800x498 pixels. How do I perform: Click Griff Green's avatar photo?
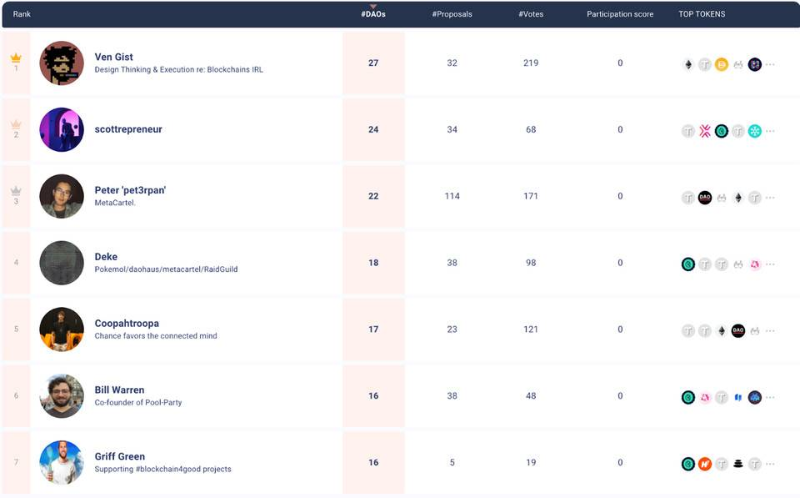pos(62,462)
